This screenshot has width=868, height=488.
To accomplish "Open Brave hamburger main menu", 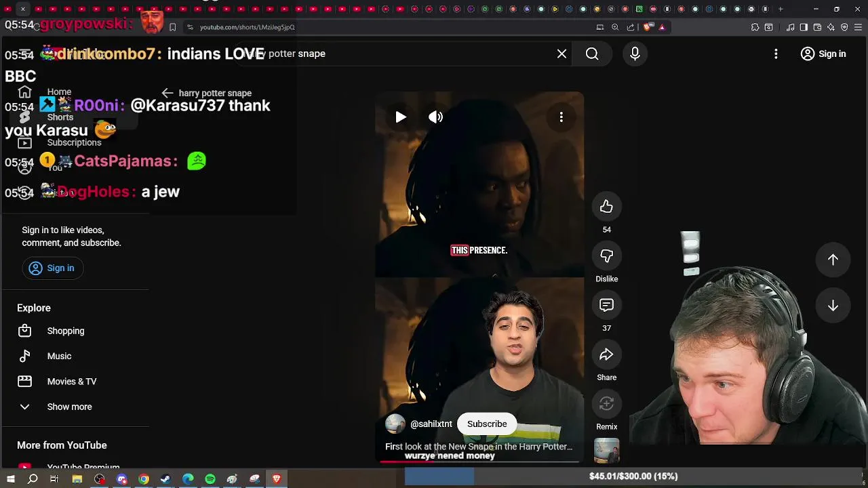I will tap(858, 27).
